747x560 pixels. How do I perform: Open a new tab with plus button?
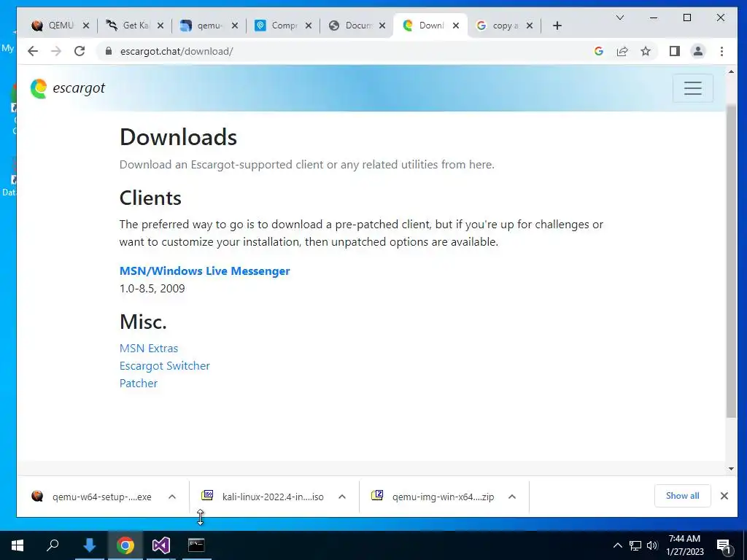pos(557,26)
